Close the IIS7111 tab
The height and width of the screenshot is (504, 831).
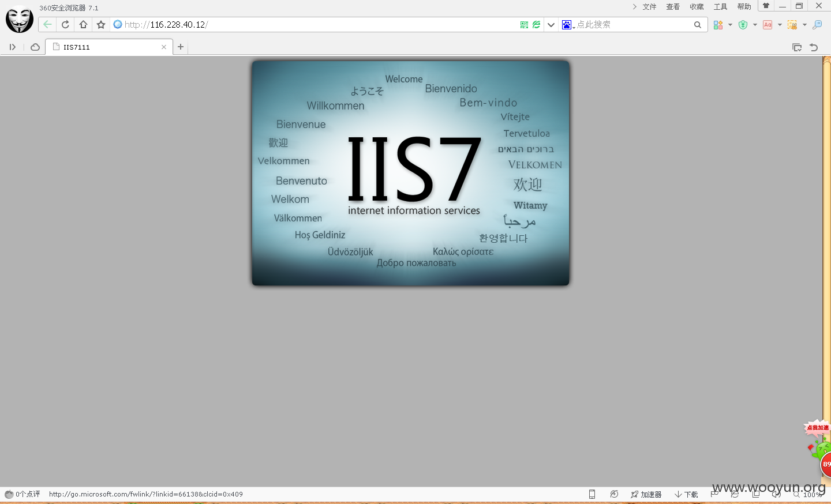[164, 47]
